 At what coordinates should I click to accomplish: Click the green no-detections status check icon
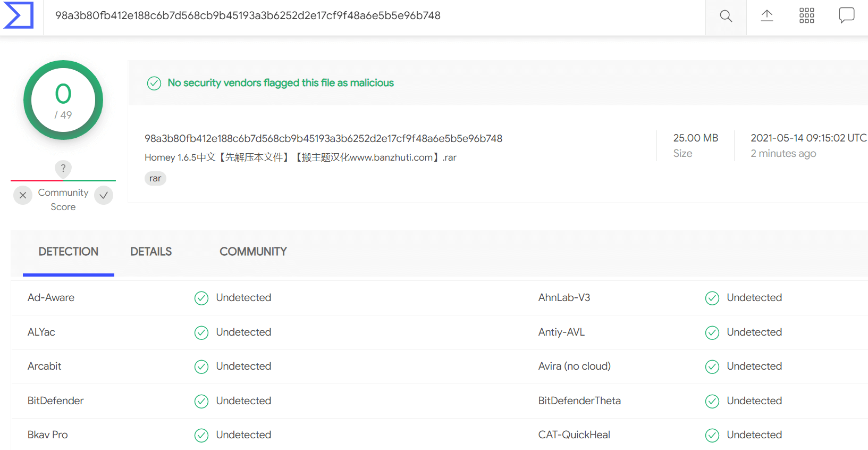coord(154,83)
